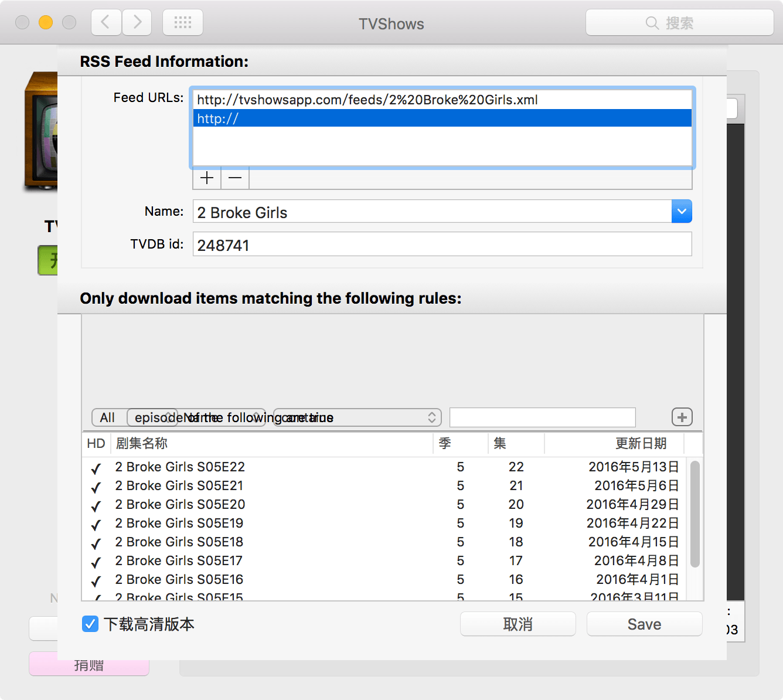Click the HD checkmark for S05E19

pyautogui.click(x=96, y=525)
